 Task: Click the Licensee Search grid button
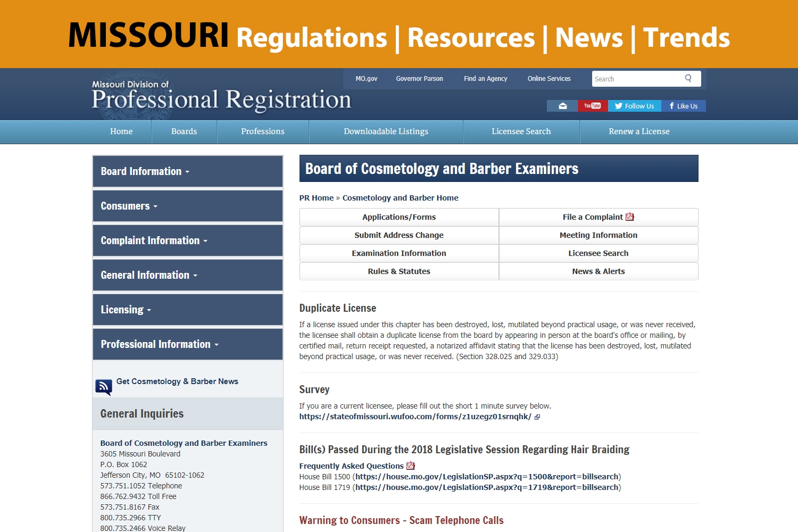point(598,253)
